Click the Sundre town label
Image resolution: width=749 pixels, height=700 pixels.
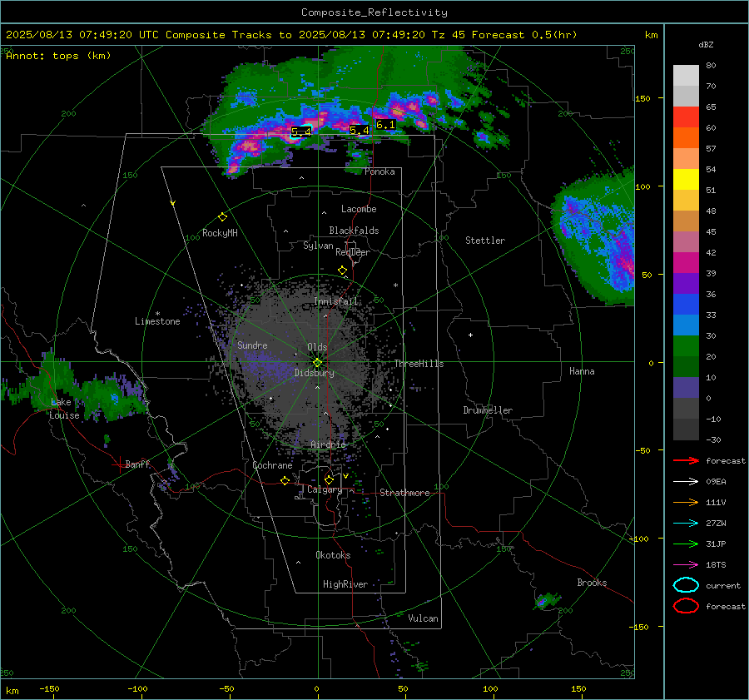[x=252, y=345]
